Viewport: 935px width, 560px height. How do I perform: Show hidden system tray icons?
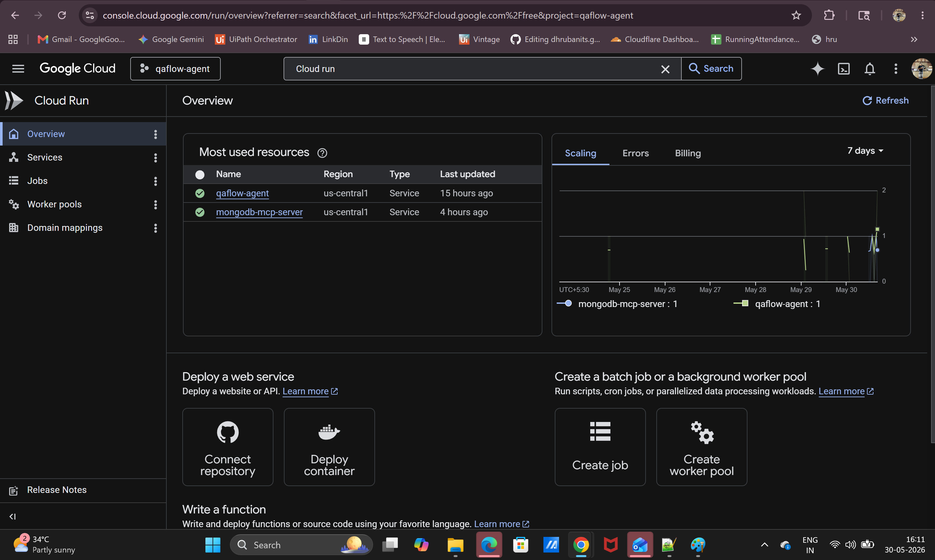[764, 545]
